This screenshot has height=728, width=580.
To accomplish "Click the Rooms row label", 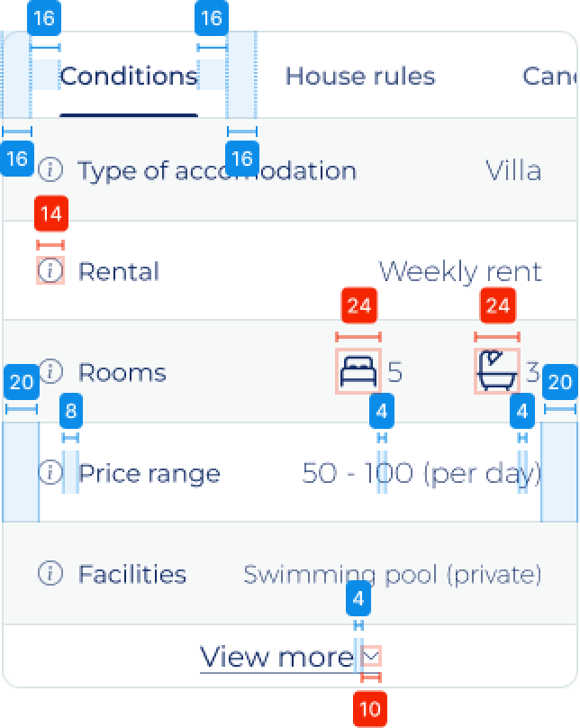I will tap(122, 372).
